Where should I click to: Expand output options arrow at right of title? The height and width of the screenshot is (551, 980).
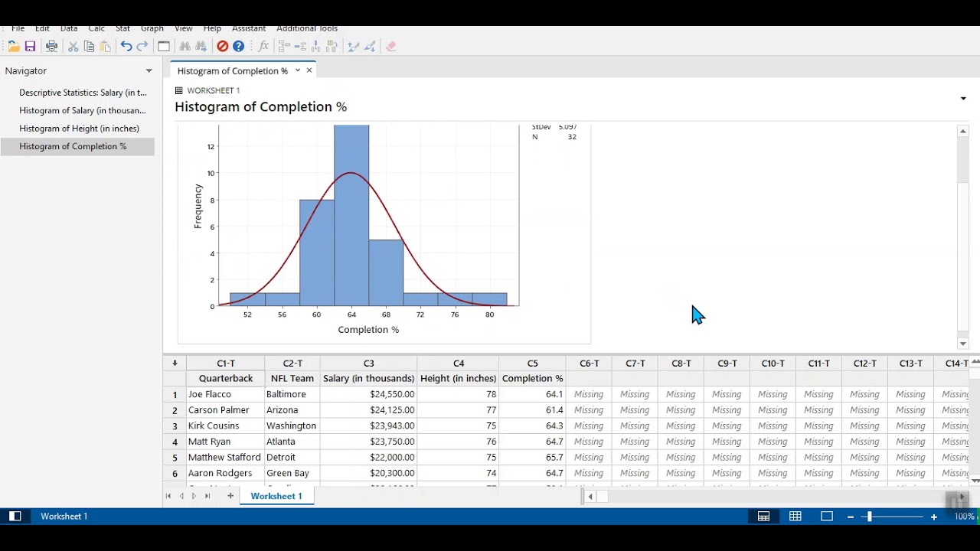(963, 99)
